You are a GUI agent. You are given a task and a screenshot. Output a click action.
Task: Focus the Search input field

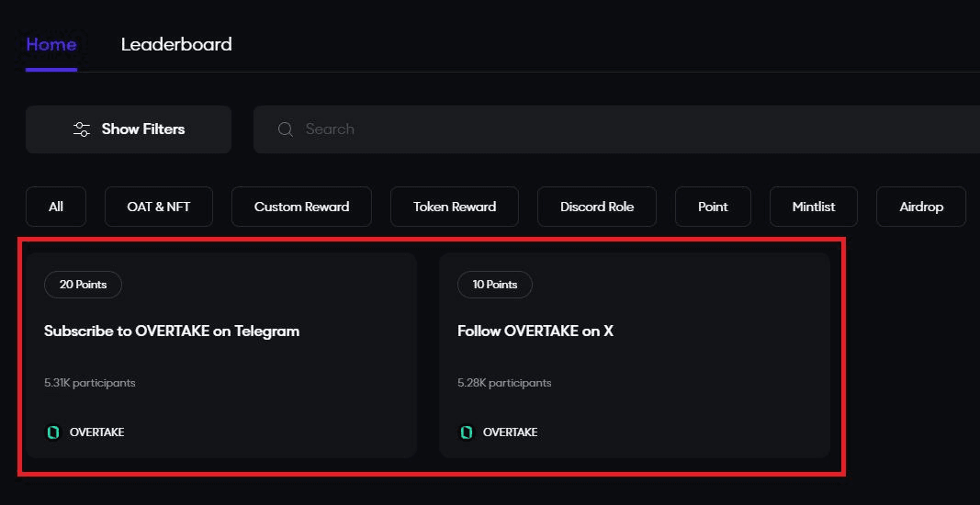pos(616,129)
